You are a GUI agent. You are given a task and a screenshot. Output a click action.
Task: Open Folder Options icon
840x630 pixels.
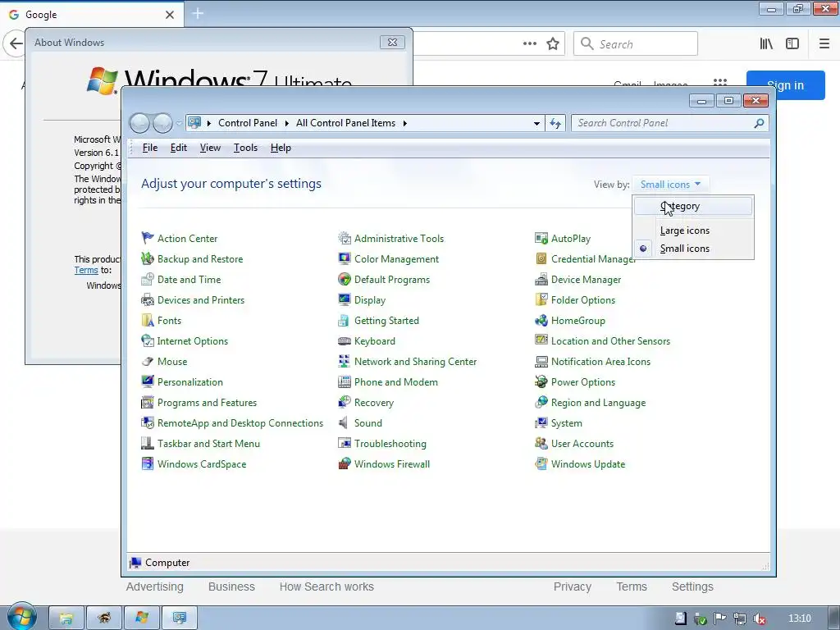pos(541,300)
